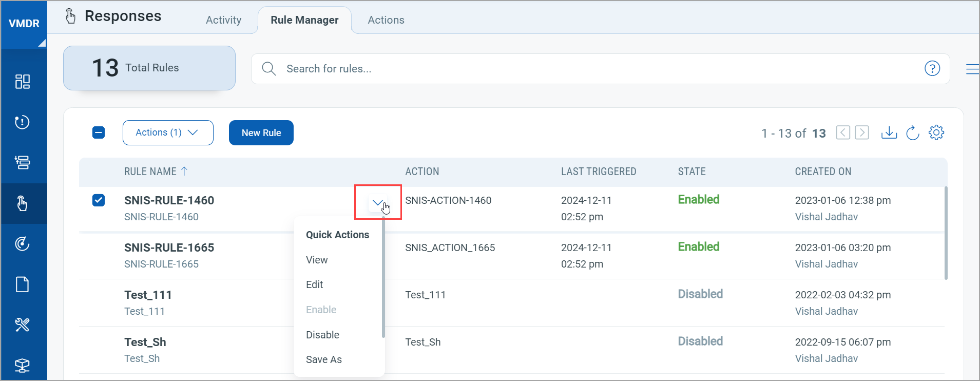Refresh the rules list

[912, 133]
